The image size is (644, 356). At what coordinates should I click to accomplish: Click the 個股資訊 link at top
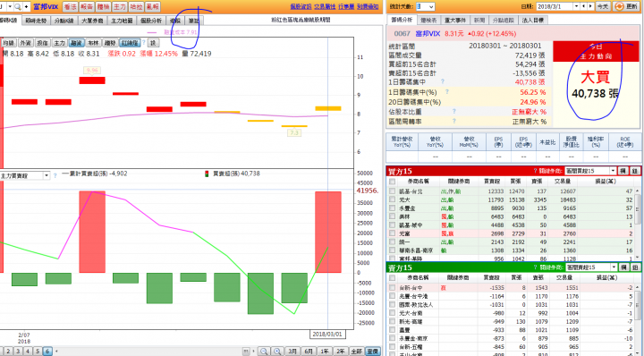pyautogui.click(x=301, y=6)
